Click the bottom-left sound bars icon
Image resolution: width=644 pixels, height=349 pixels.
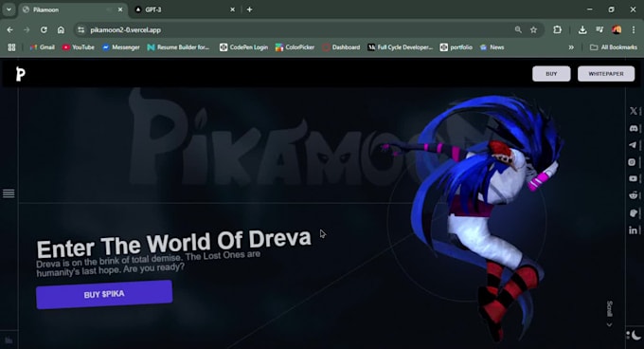point(9,340)
